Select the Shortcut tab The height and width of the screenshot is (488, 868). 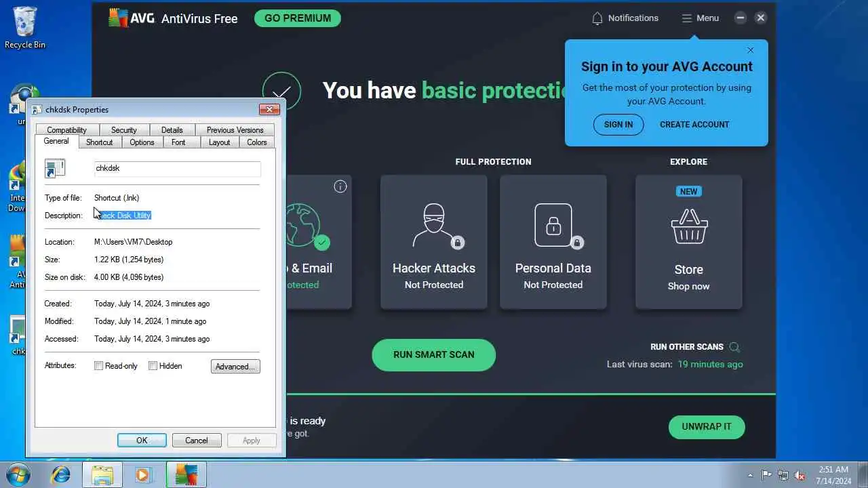[x=99, y=142]
